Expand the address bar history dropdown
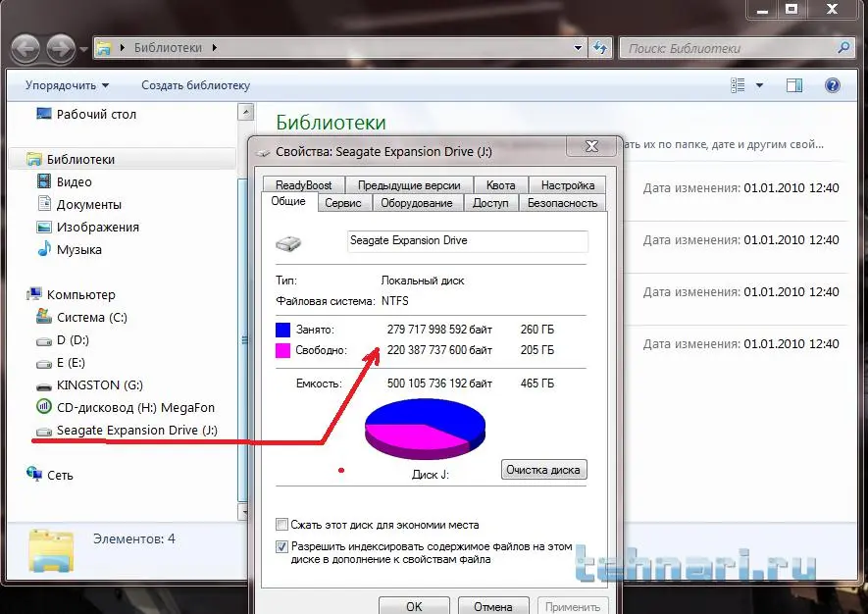868x614 pixels. 578,48
